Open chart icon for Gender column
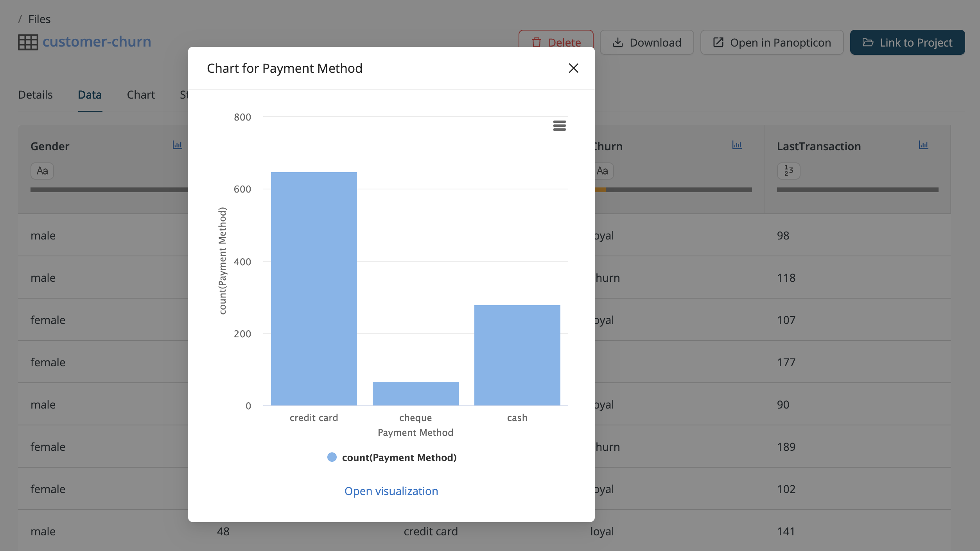 (x=177, y=145)
